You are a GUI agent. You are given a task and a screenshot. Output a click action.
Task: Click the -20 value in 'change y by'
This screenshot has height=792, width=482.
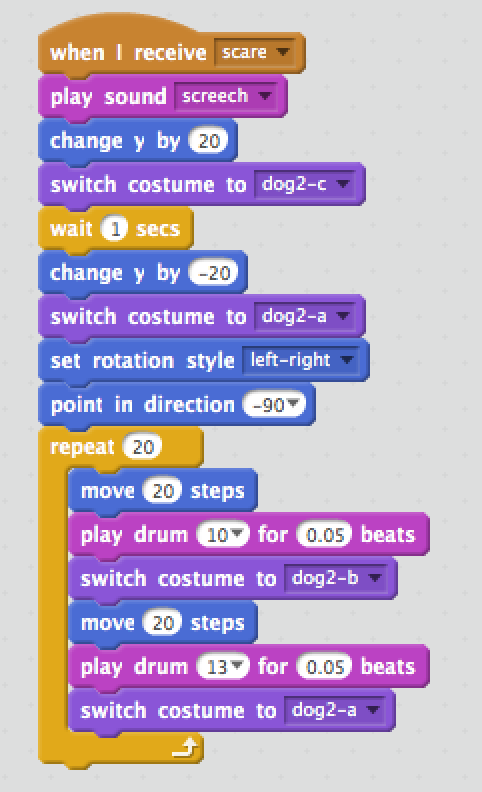coord(213,273)
